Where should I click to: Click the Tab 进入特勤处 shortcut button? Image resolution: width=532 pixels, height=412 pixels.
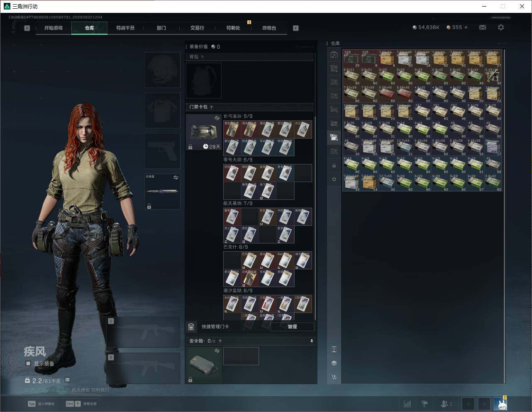(x=41, y=404)
